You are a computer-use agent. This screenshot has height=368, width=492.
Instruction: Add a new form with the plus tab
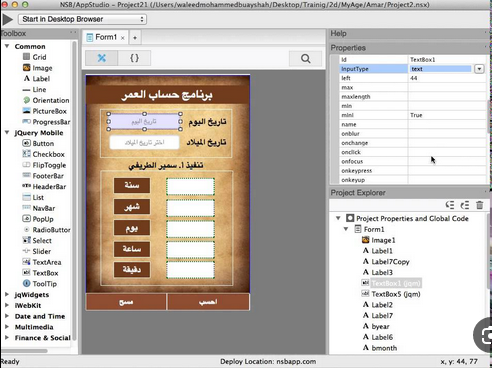click(x=135, y=38)
